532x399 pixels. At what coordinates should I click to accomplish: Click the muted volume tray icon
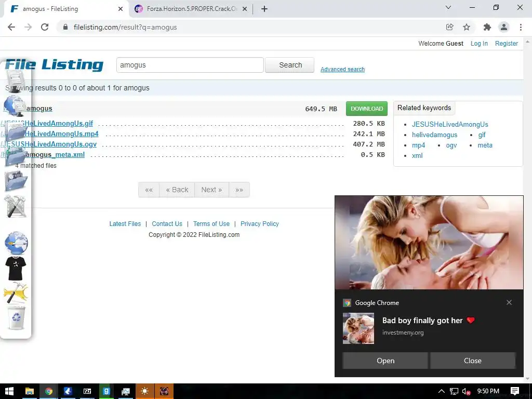tap(466, 391)
